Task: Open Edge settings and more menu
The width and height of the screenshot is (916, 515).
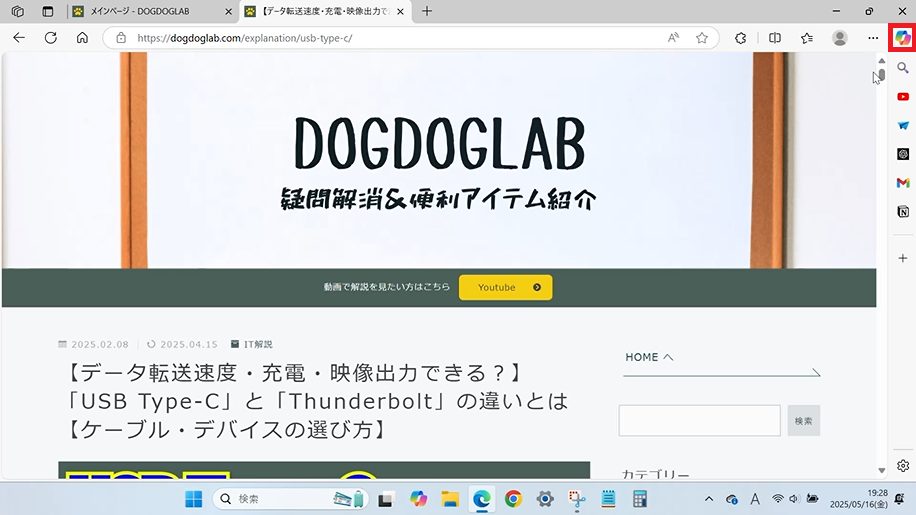Action: [873, 38]
